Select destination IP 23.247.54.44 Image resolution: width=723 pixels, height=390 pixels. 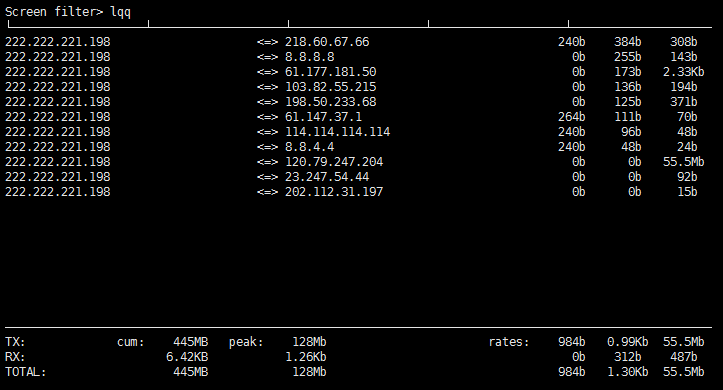[x=327, y=177]
